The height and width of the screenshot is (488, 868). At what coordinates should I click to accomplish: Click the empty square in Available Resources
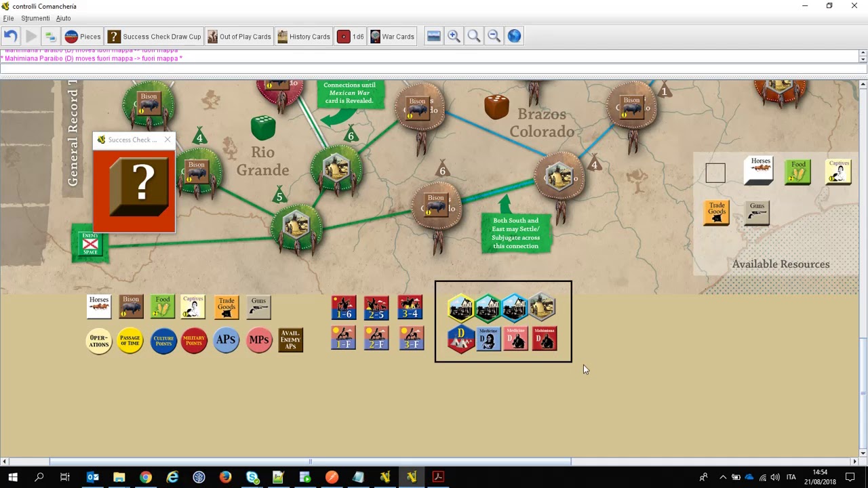pos(715,174)
